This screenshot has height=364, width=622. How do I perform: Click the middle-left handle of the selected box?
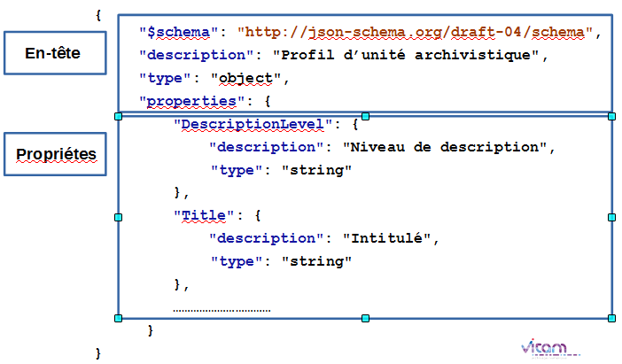pos(118,217)
